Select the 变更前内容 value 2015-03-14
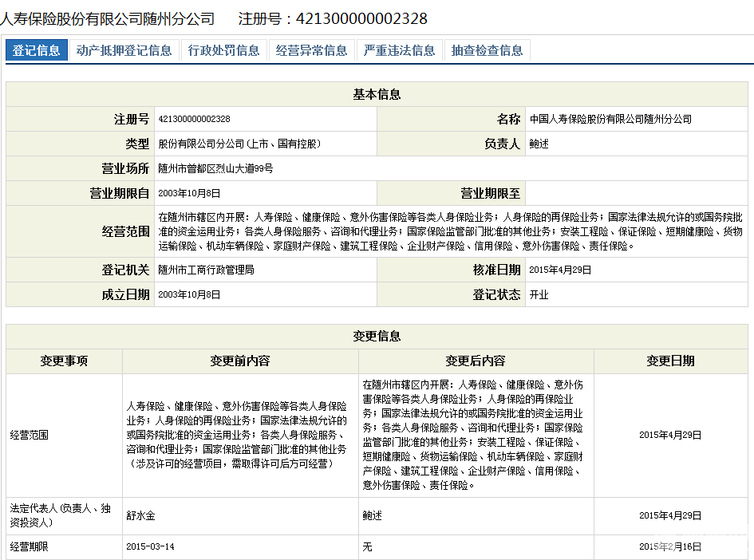 tap(150, 547)
